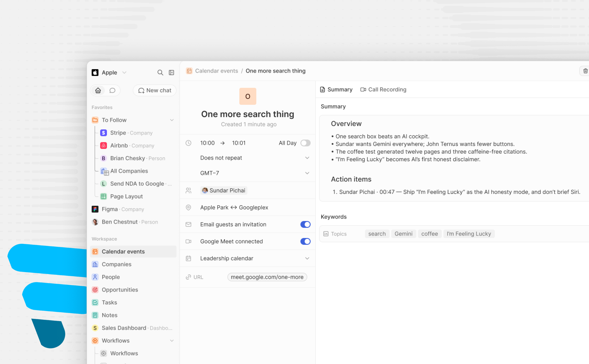Open the Companies workspace icon
Viewport: 589px width, 364px height.
pyautogui.click(x=95, y=264)
